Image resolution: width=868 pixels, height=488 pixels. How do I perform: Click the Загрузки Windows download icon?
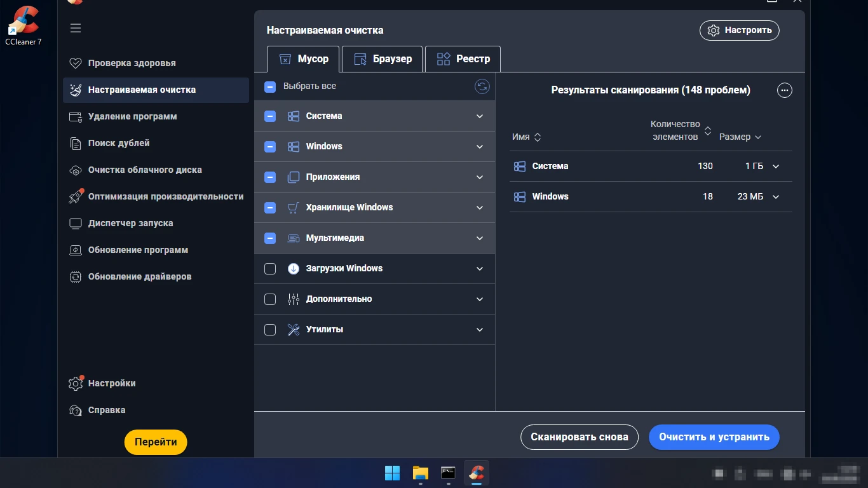click(x=293, y=268)
